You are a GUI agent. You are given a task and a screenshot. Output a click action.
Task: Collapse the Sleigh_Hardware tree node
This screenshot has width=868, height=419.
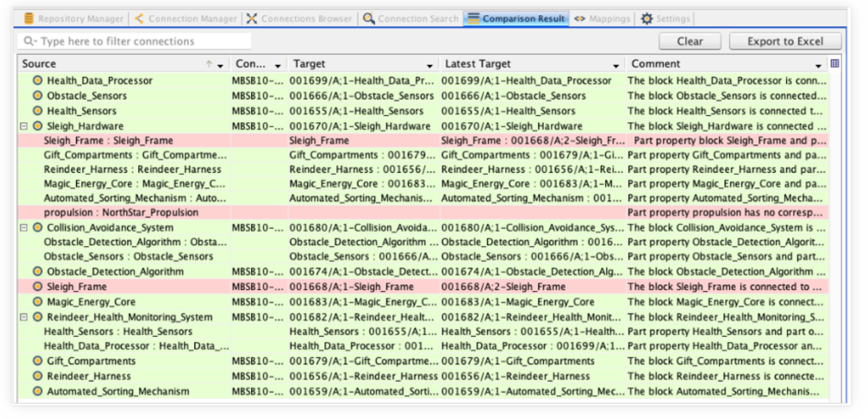tap(24, 126)
